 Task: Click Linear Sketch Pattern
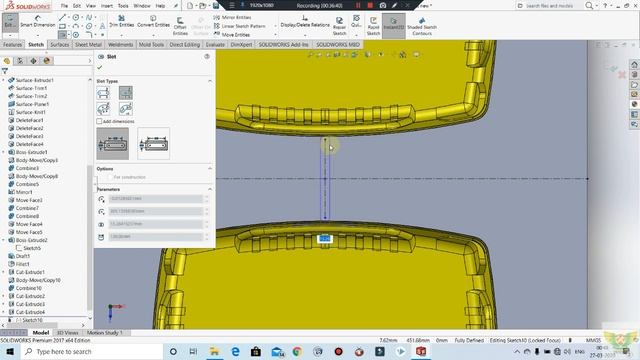[240, 26]
